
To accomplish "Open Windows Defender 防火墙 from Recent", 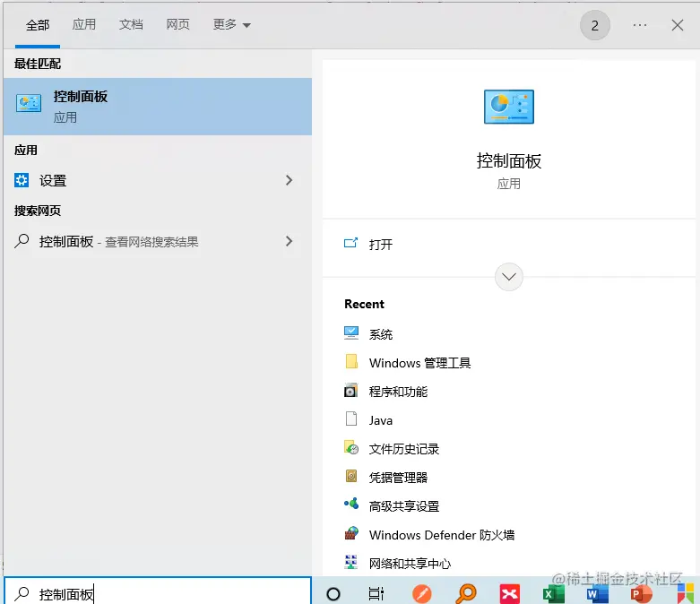I will (442, 534).
